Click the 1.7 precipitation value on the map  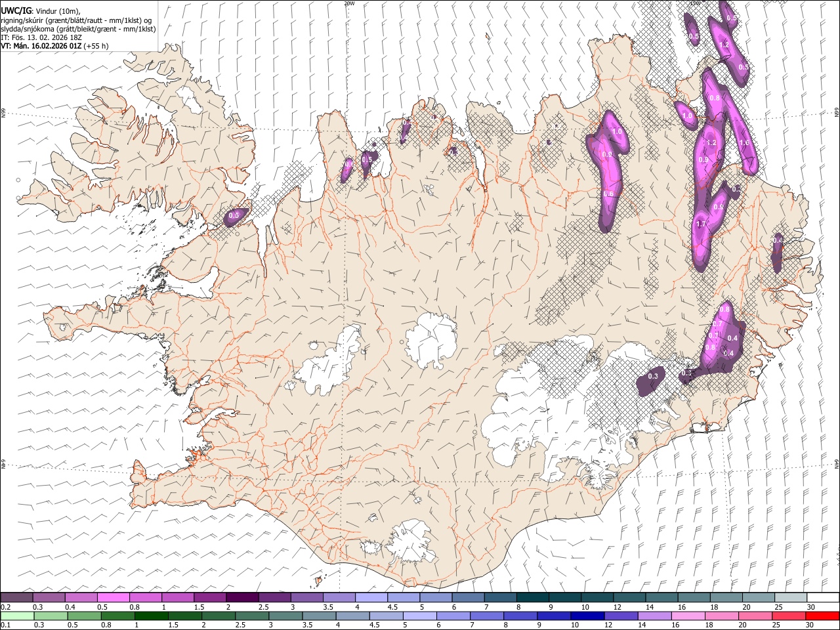tap(701, 224)
